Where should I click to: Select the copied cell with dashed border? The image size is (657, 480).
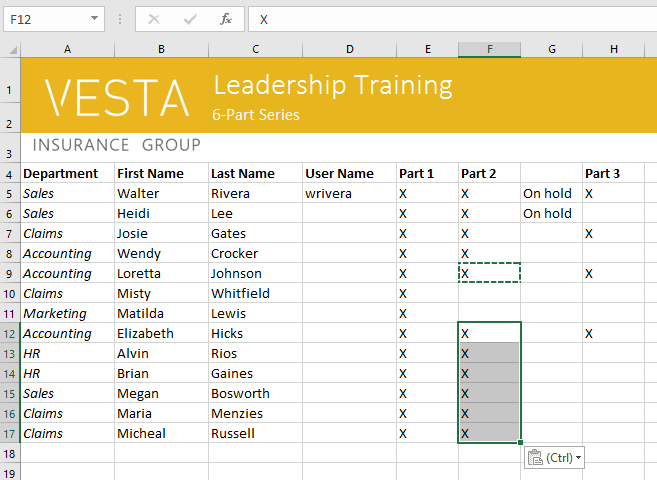(x=489, y=273)
